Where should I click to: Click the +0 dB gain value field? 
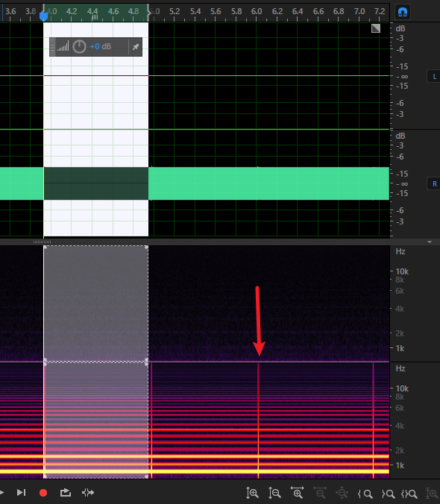point(100,47)
